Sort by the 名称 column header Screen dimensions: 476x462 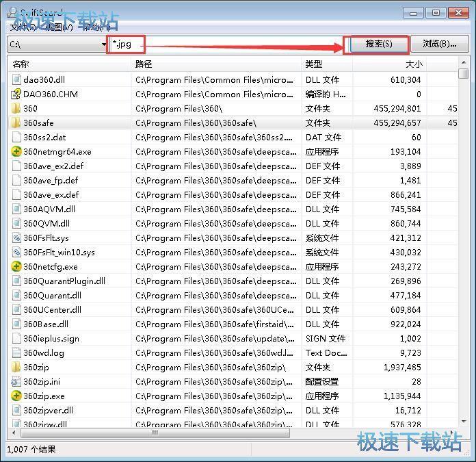[69, 64]
